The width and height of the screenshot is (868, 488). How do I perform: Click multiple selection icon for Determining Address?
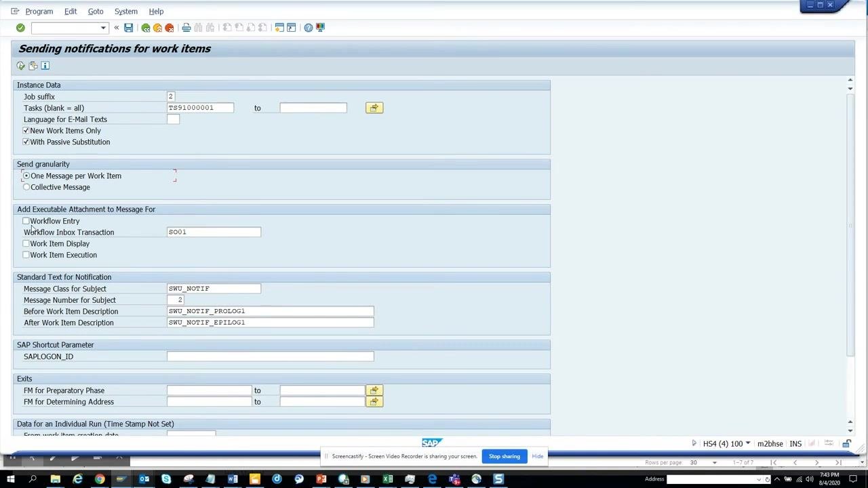point(374,402)
